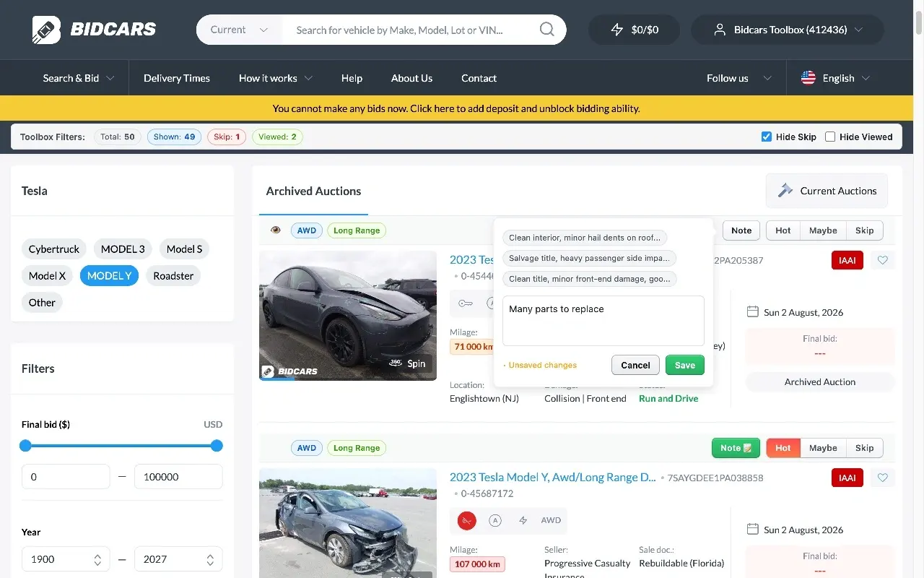
Task: Open the Bidcars logo home link
Action: click(x=95, y=30)
